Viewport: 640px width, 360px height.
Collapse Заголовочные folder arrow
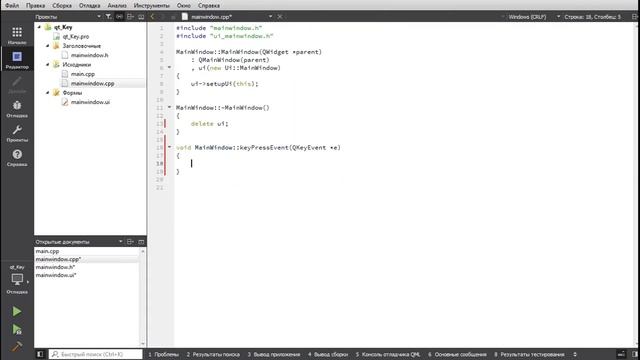pyautogui.click(x=47, y=46)
